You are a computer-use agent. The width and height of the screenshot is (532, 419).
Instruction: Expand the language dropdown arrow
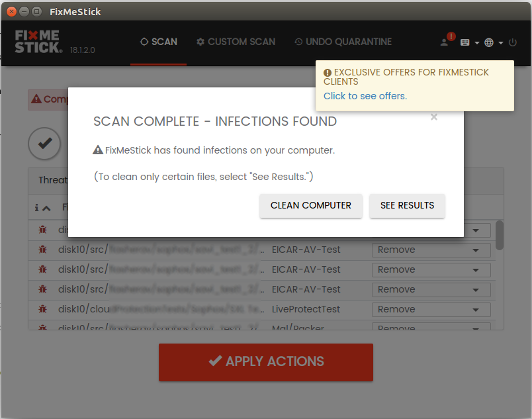(501, 43)
